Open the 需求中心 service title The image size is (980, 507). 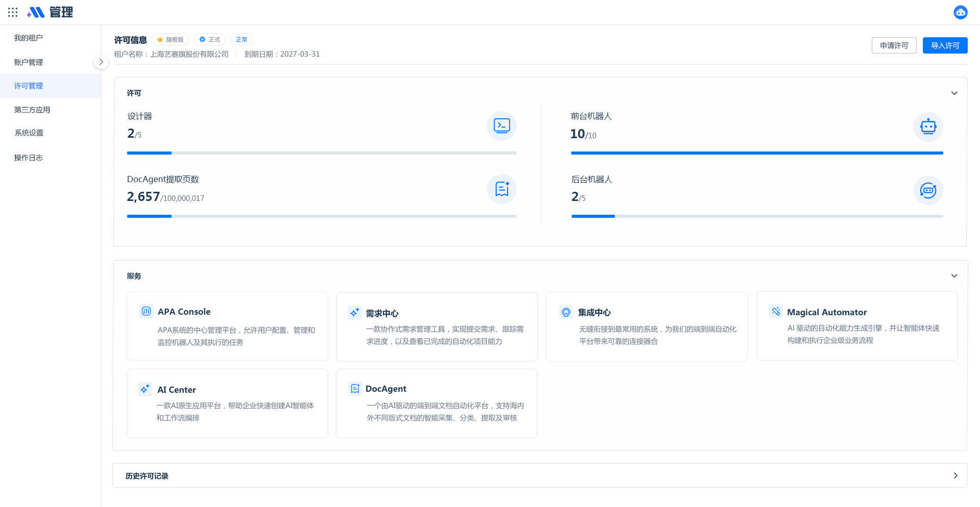point(382,313)
